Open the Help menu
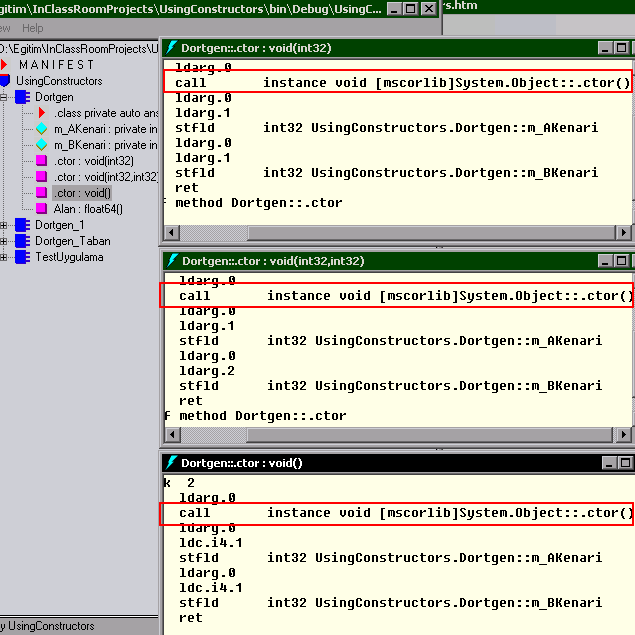Viewport: 635px width, 635px height. point(33,28)
